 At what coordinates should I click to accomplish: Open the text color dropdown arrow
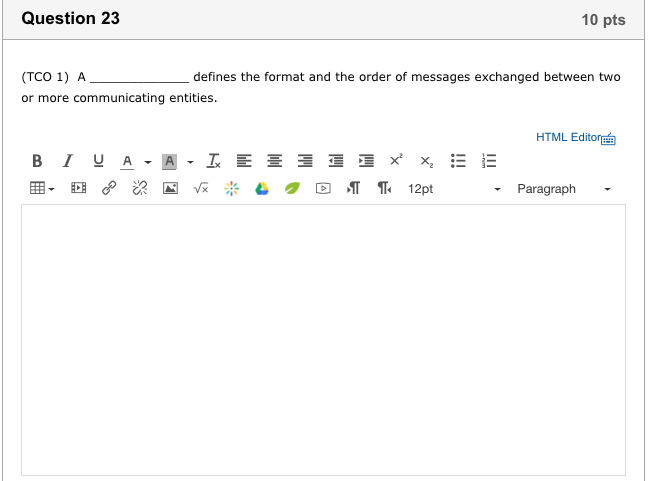coord(148,162)
